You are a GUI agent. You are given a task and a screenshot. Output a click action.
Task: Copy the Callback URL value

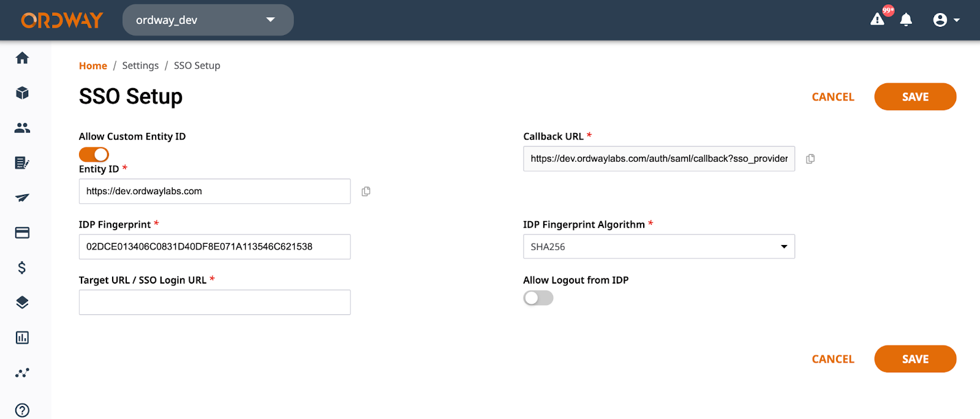pyautogui.click(x=810, y=159)
